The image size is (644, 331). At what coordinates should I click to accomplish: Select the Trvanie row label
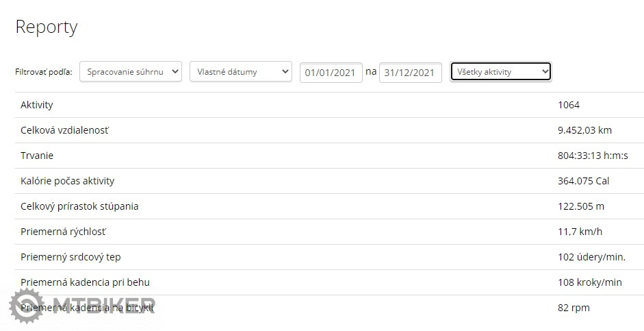(x=37, y=156)
